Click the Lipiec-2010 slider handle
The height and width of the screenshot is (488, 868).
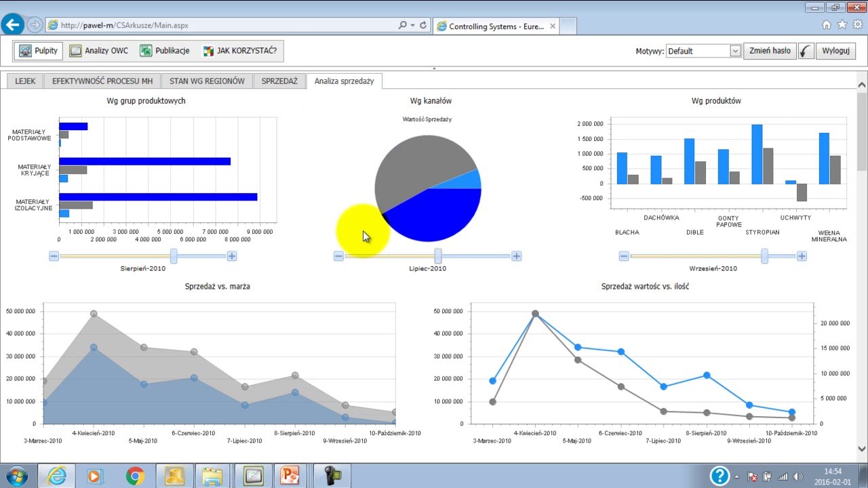coord(438,256)
